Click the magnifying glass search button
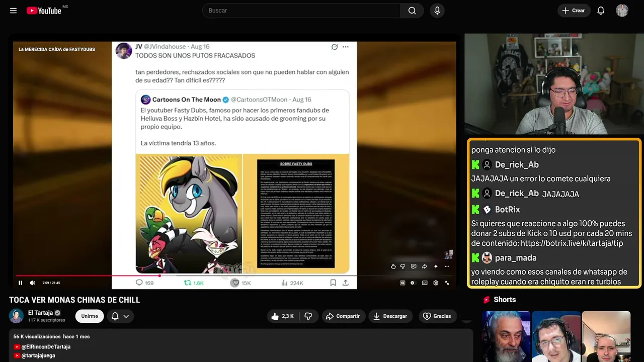 [x=412, y=11]
